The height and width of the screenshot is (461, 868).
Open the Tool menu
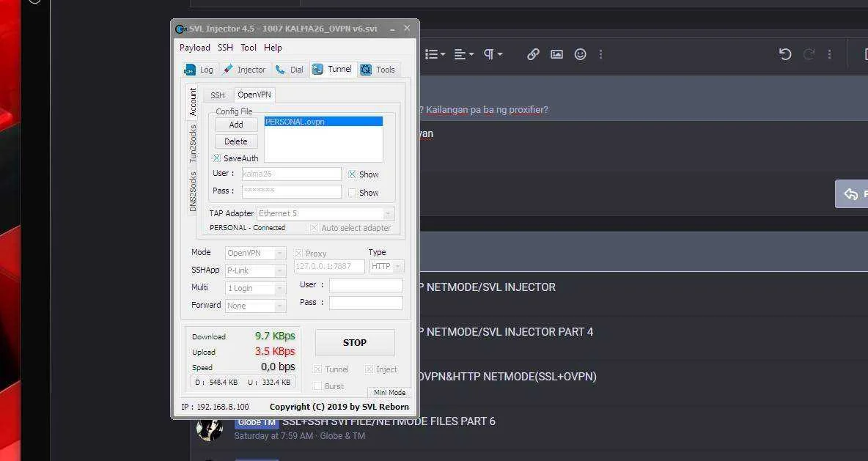249,48
